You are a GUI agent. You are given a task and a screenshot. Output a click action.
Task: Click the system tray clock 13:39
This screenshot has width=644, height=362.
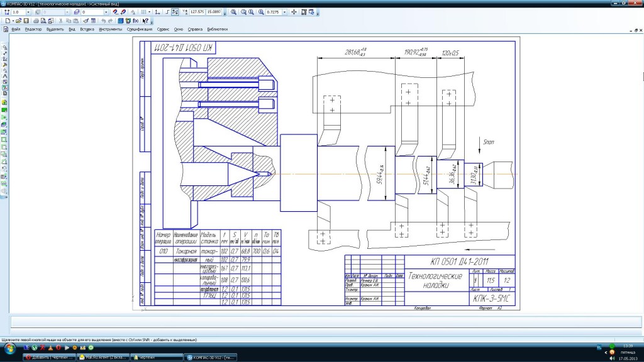click(x=628, y=346)
